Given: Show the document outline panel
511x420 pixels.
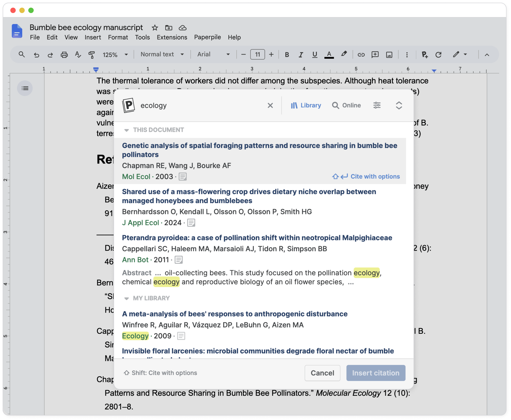Looking at the screenshot, I should click(x=25, y=88).
